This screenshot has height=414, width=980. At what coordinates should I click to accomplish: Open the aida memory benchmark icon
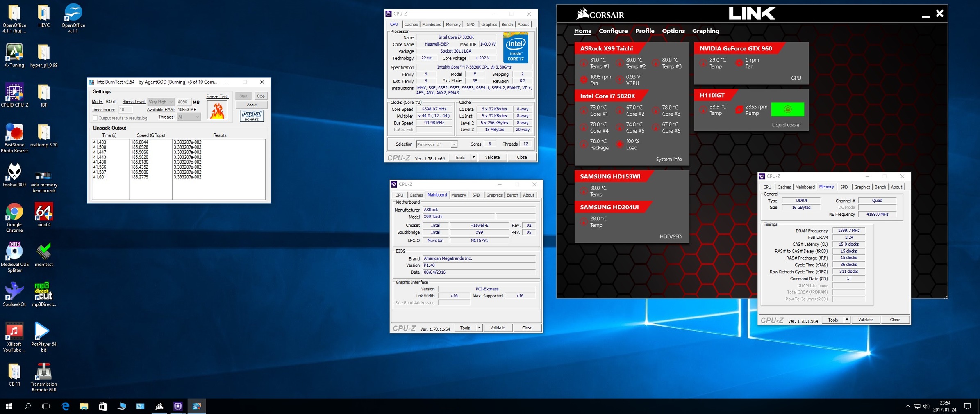[x=44, y=181]
